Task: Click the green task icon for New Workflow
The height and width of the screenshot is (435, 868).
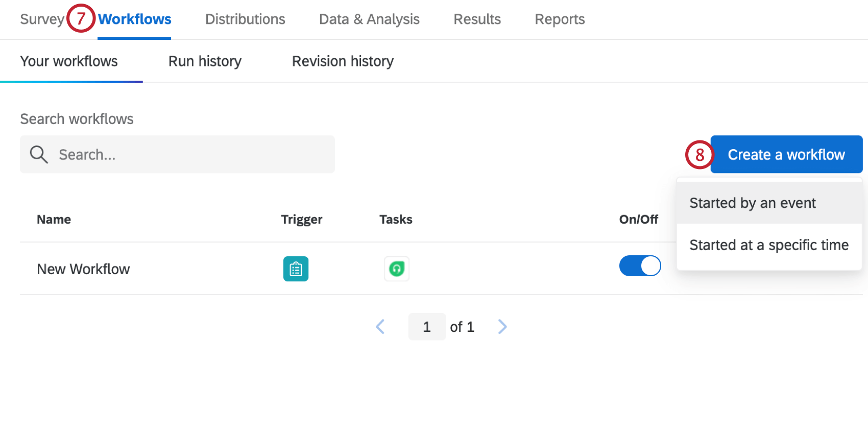Action: click(397, 269)
